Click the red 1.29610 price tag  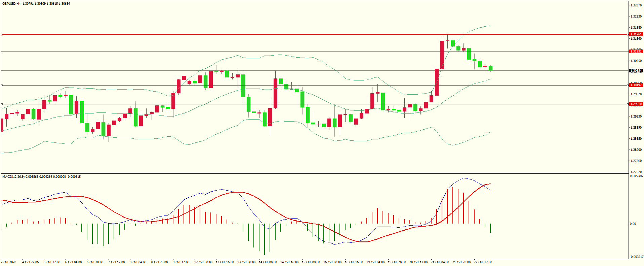coord(636,104)
